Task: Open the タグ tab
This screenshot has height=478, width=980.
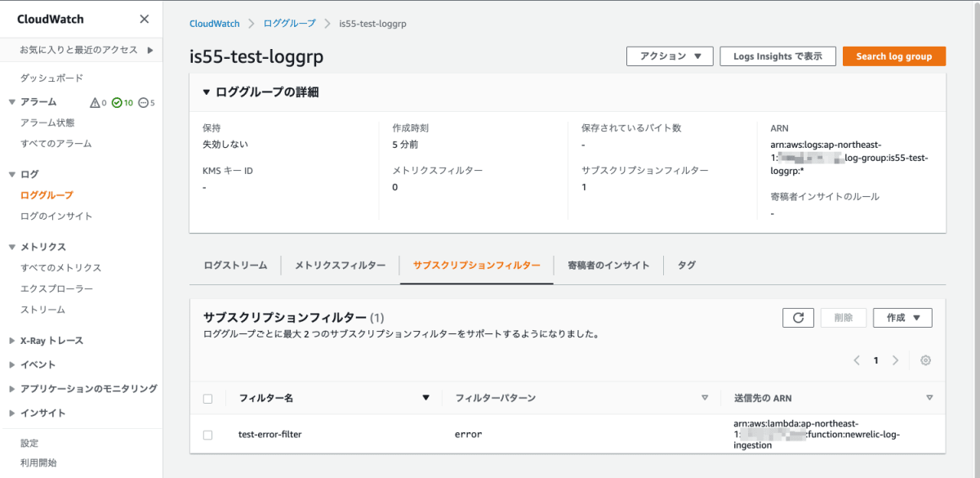Action: pos(687,266)
